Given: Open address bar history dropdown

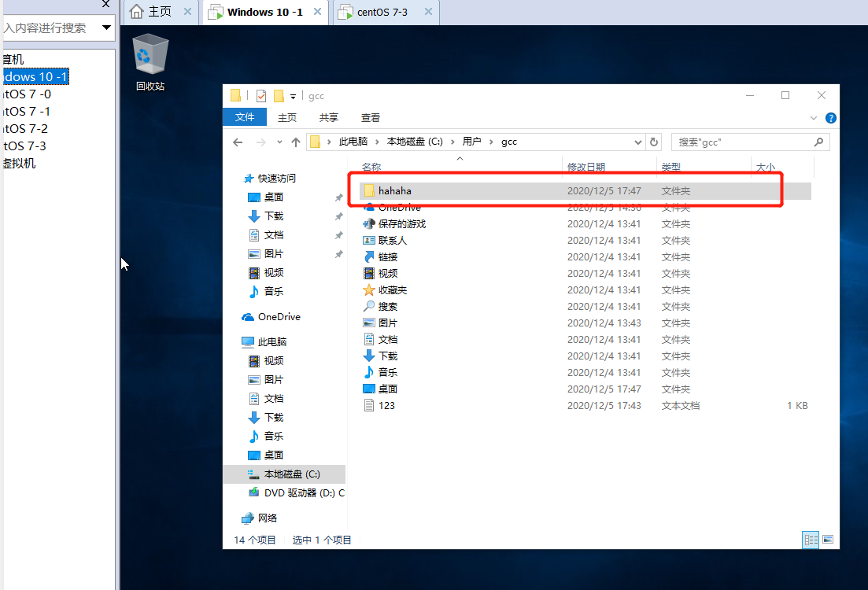Looking at the screenshot, I should [637, 142].
